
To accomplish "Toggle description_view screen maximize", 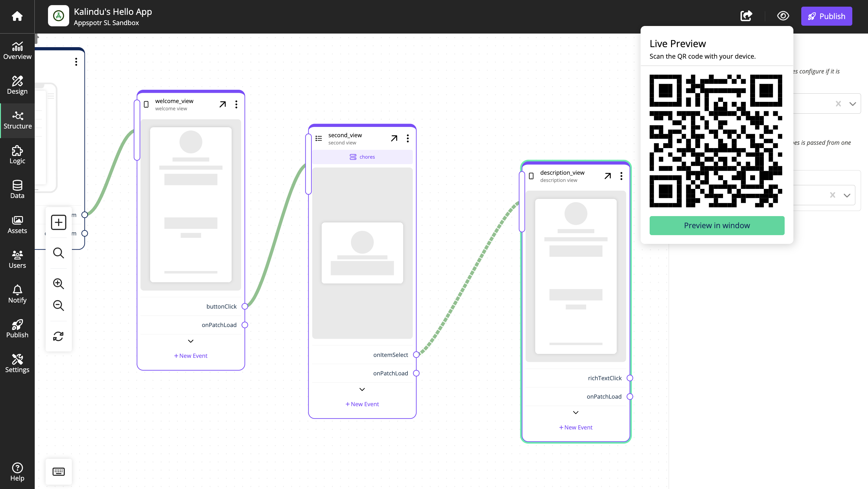I will coord(608,176).
